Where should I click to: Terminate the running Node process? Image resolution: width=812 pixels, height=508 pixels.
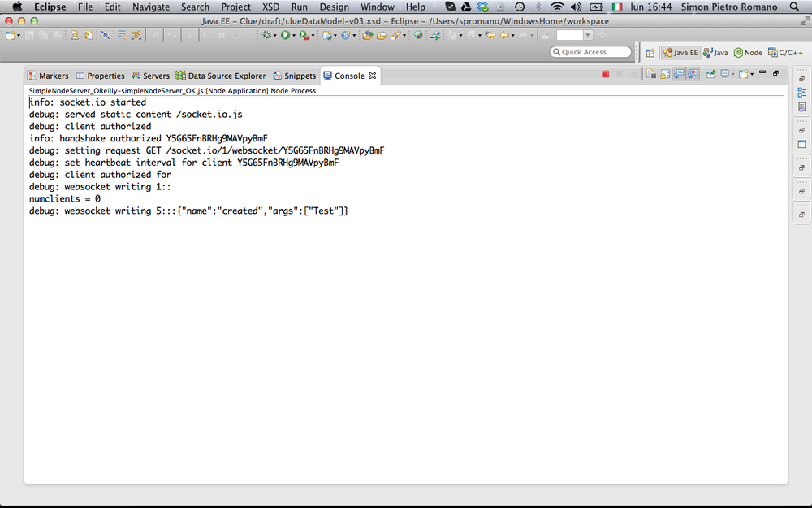pyautogui.click(x=604, y=73)
